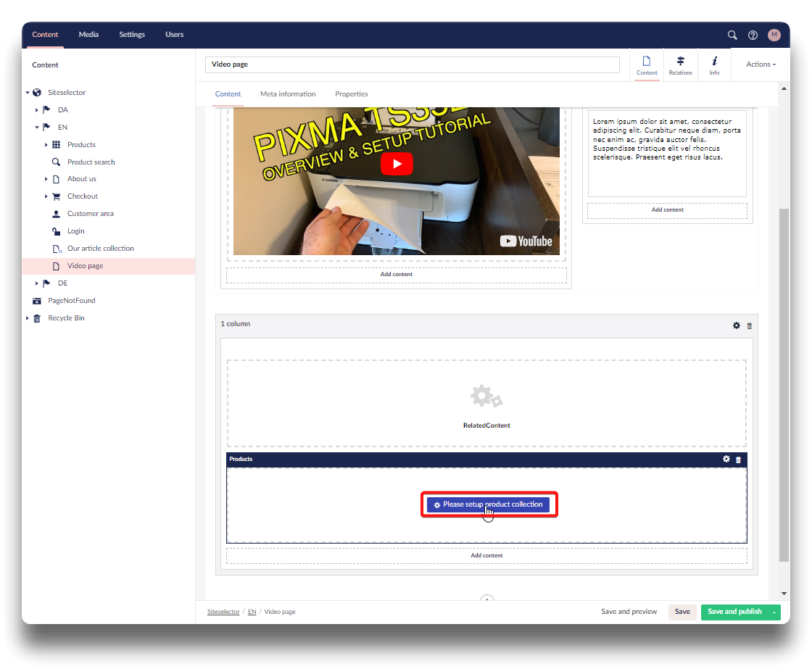
Task: Click the Video page name field
Action: click(x=412, y=65)
